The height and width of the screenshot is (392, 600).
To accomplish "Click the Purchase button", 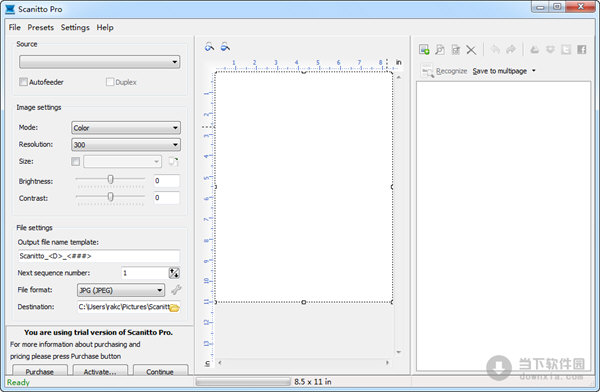I will pyautogui.click(x=40, y=371).
